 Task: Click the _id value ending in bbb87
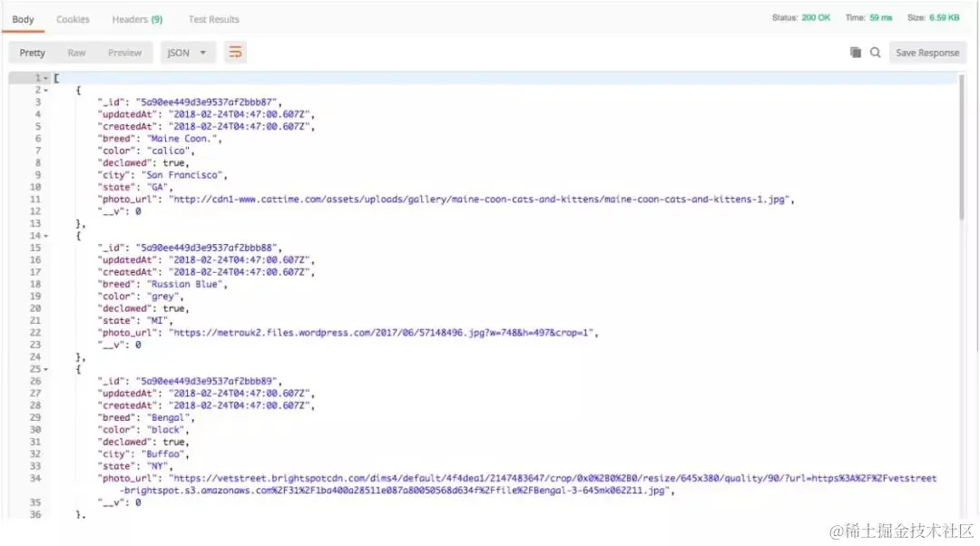click(x=207, y=102)
